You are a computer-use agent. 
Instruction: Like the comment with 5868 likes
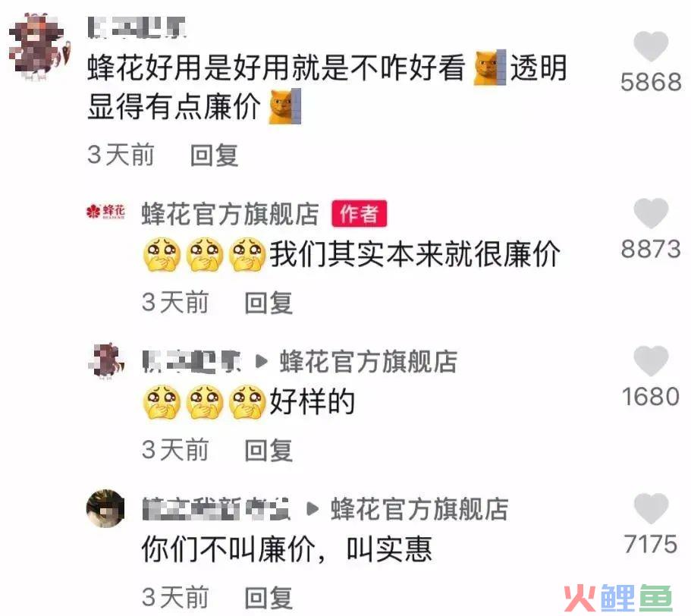[x=651, y=46]
